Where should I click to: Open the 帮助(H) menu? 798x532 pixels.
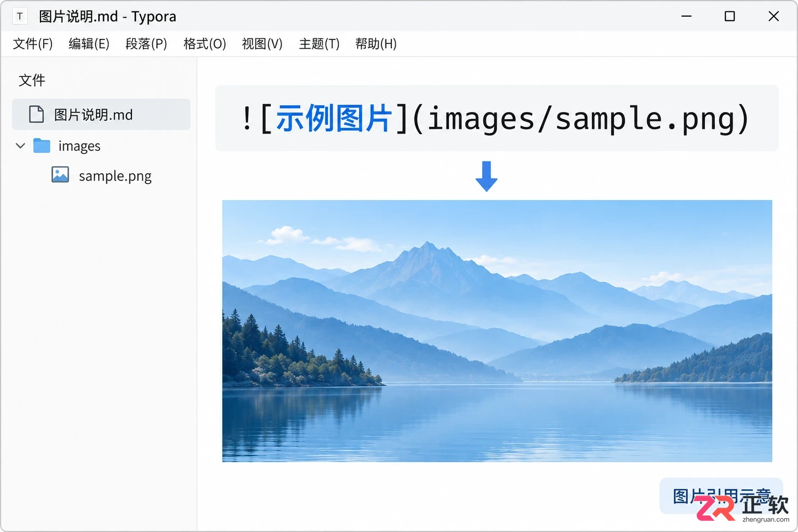click(x=376, y=44)
